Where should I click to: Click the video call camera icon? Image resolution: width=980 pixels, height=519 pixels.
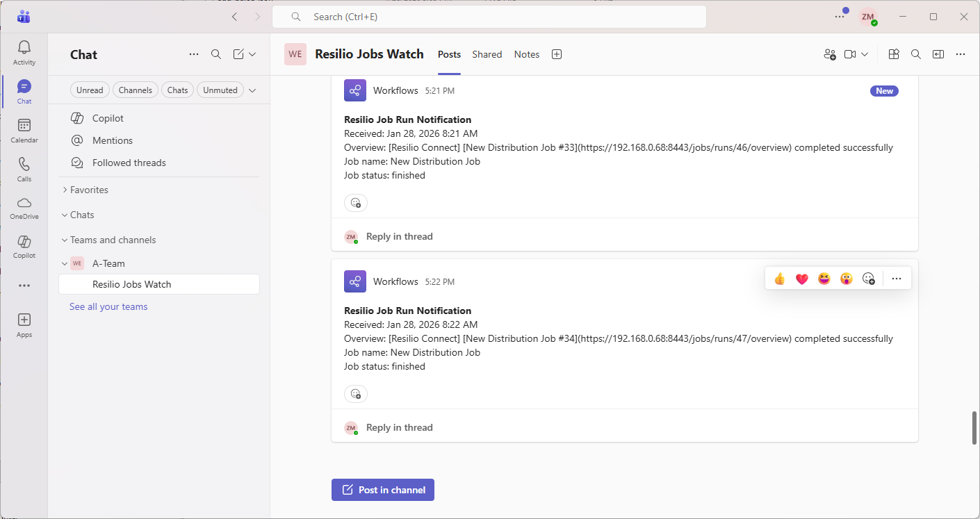point(850,54)
